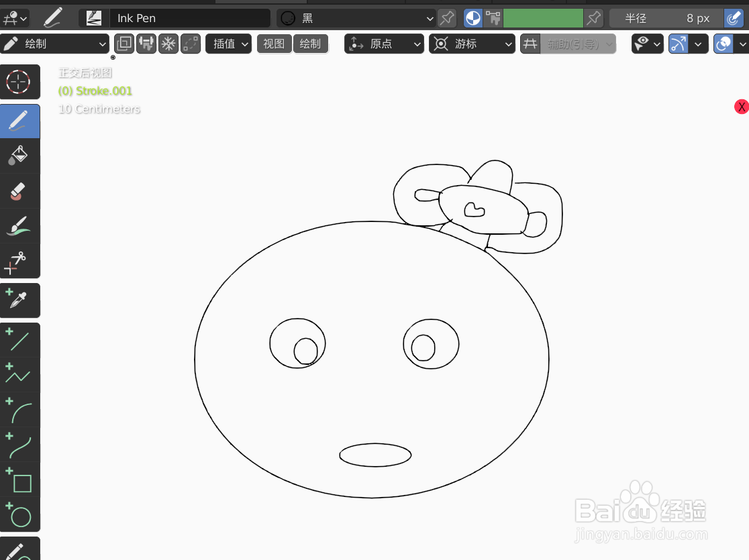Select the Cutter scissors tool
This screenshot has height=560, width=749.
point(19,261)
